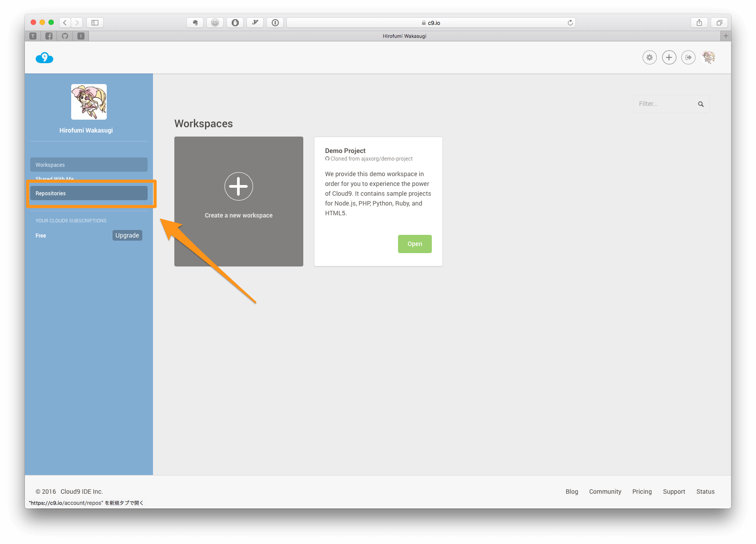The image size is (756, 544).
Task: Click Cloned from ajaxorg/demo-project link
Action: (x=371, y=159)
